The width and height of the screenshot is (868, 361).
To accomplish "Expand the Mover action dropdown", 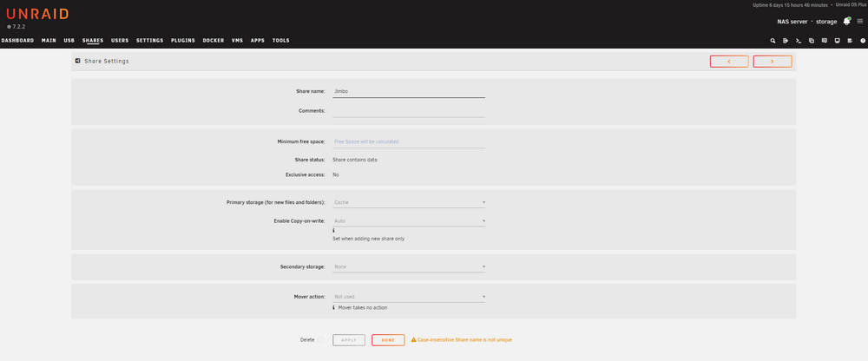I will click(x=409, y=297).
